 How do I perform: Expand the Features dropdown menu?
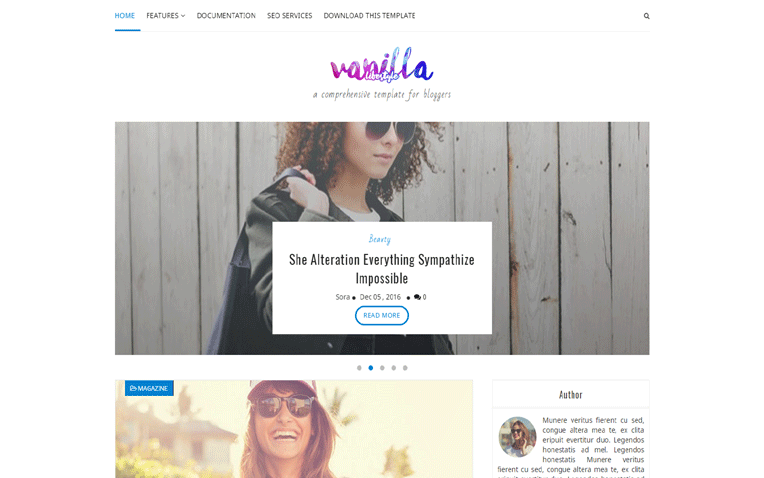[166, 16]
